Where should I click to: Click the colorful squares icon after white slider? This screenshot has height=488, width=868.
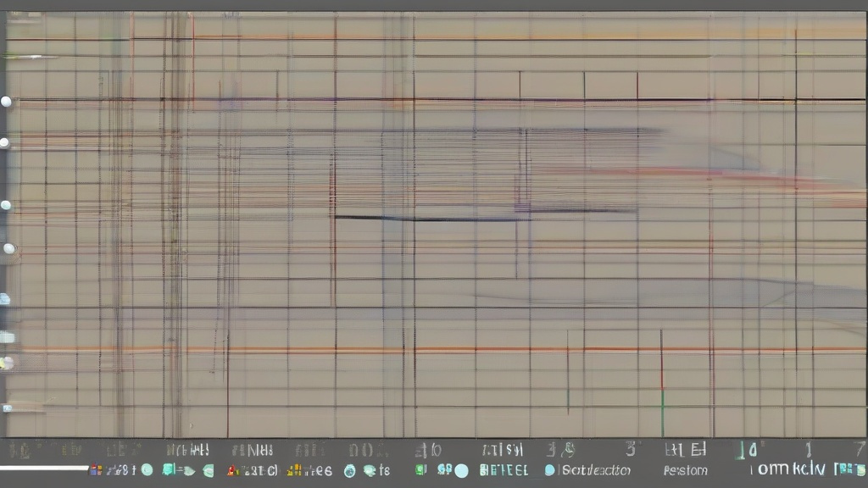click(x=96, y=469)
